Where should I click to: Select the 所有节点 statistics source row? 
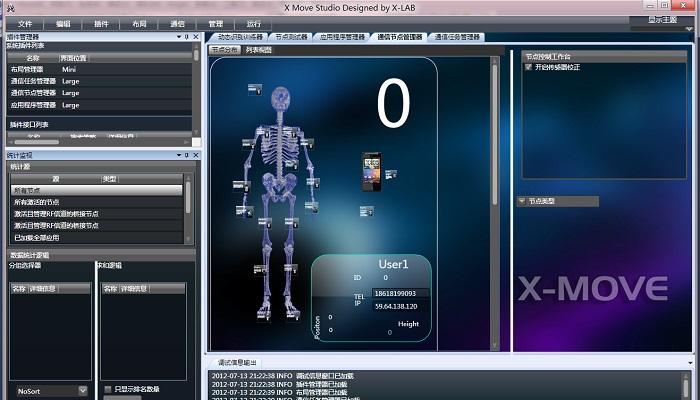click(x=96, y=190)
